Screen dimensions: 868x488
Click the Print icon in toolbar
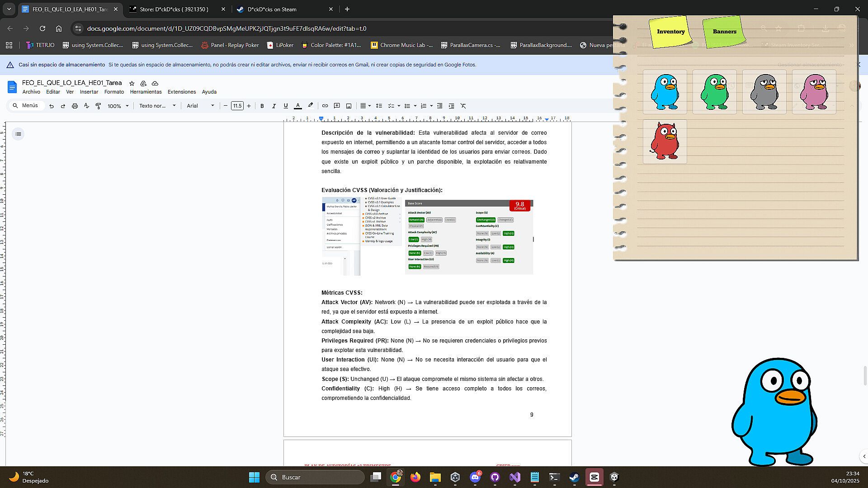[75, 106]
